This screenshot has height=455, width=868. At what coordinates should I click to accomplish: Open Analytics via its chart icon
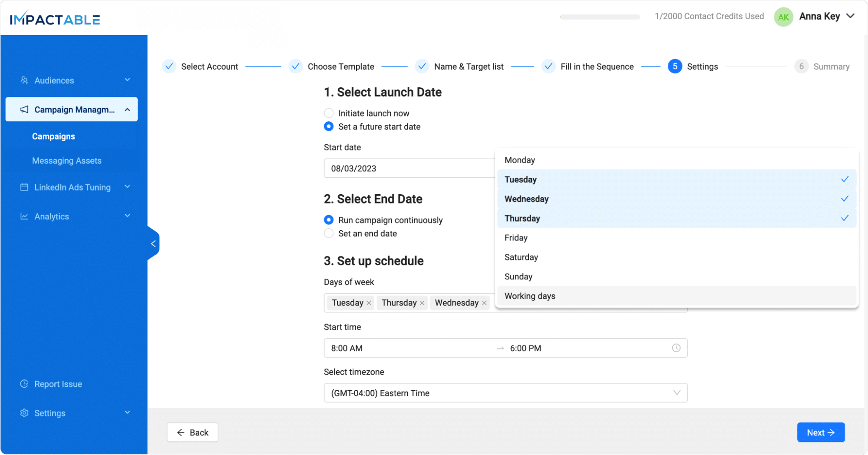pos(24,216)
